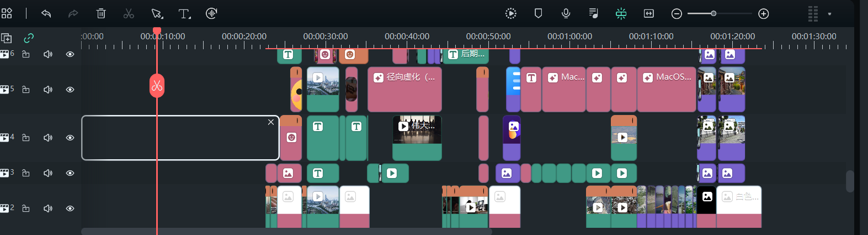868x235 pixels.
Task: Open the quick Text tool dropdown
Action: pos(184,13)
